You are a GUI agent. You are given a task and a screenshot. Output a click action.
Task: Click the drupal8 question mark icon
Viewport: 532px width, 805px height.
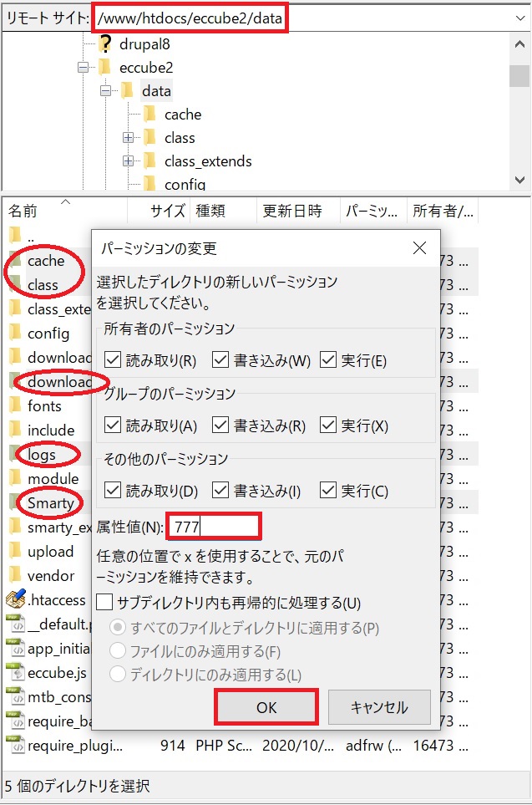105,44
